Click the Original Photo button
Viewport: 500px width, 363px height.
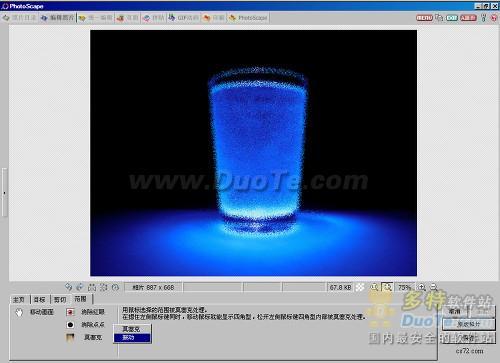pyautogui.click(x=469, y=324)
